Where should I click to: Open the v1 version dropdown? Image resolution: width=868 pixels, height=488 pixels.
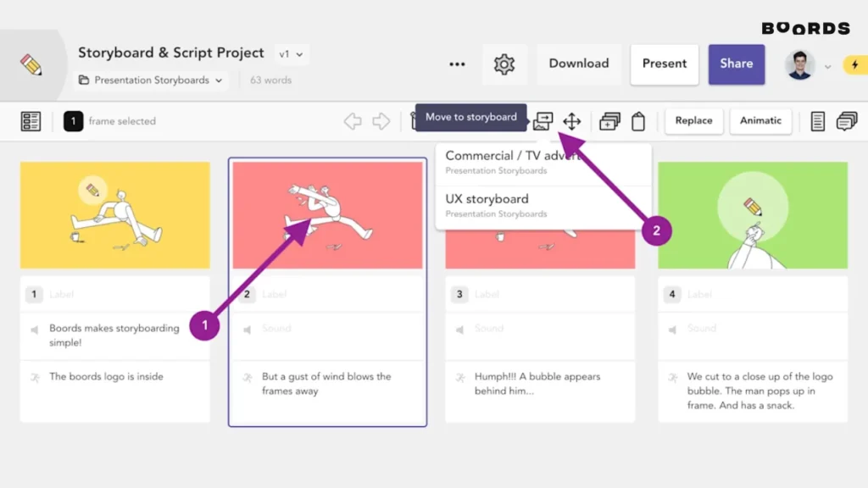click(x=292, y=53)
